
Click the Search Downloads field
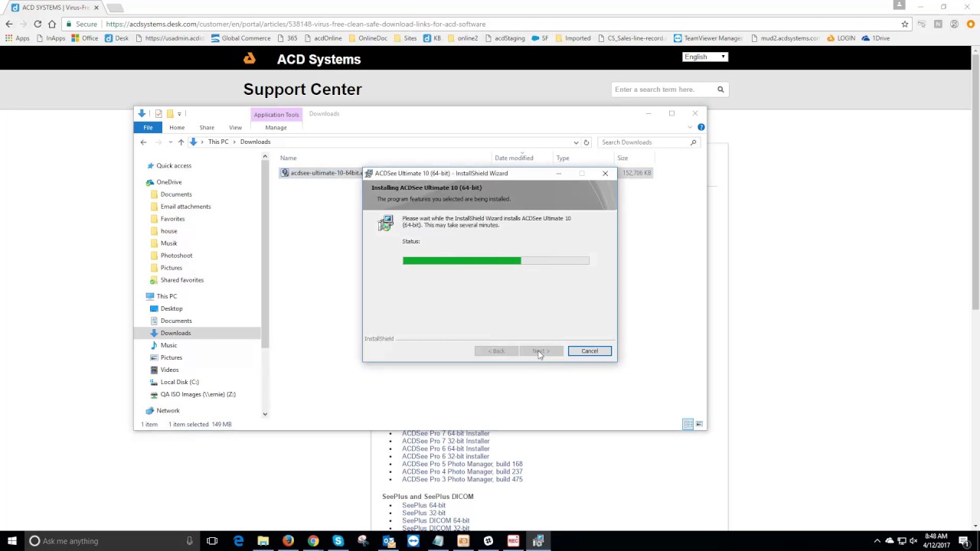648,142
